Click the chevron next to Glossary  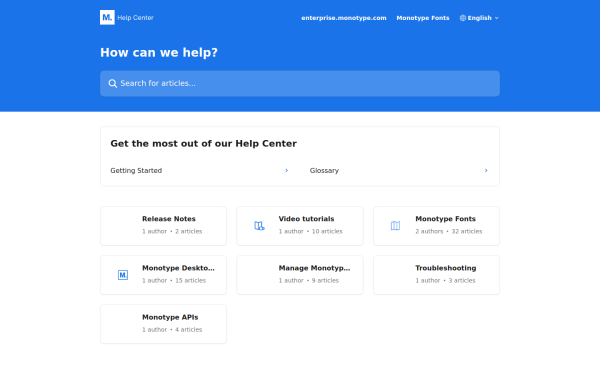point(486,170)
